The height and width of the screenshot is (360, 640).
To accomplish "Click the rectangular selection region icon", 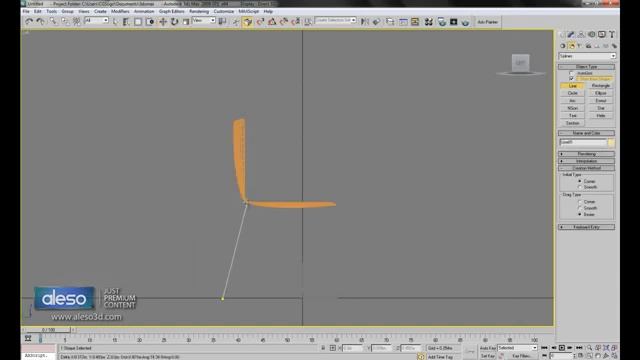I will [138, 22].
